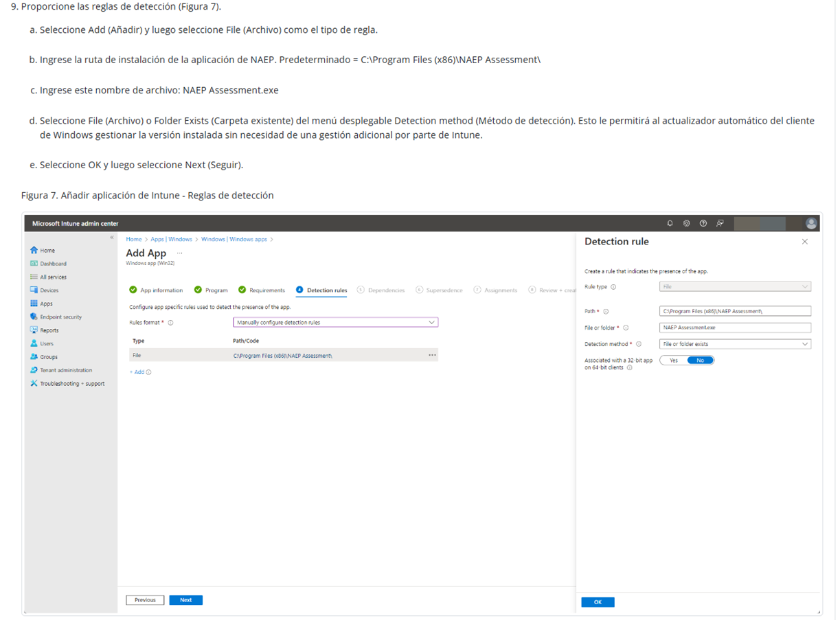
Task: Click the user account avatar
Action: (x=811, y=223)
